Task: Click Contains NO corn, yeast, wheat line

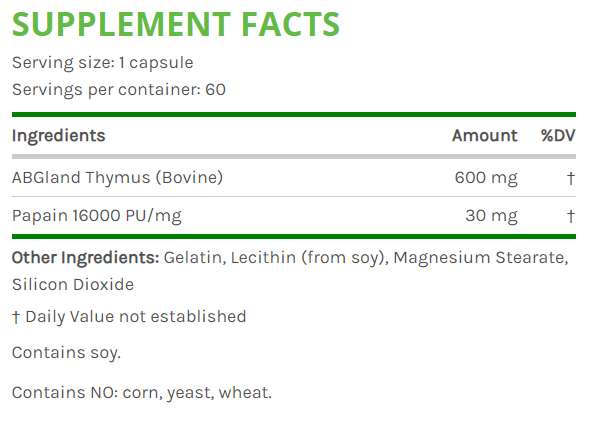Action: coord(141,392)
